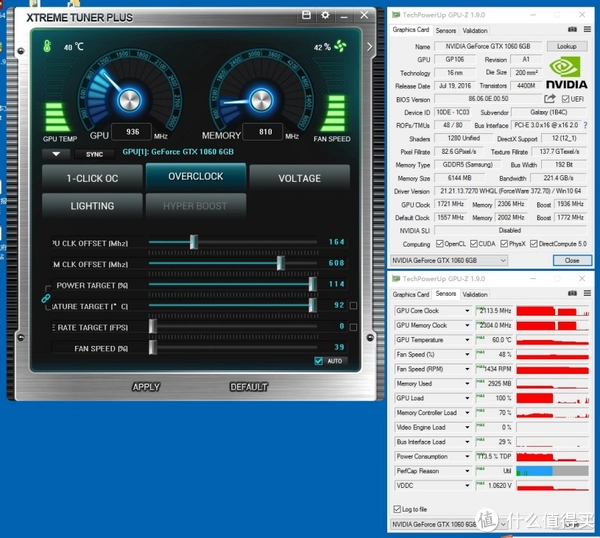Click GPU-Z title icon in sensors window
Screen dimensions: 600x538
(396, 279)
